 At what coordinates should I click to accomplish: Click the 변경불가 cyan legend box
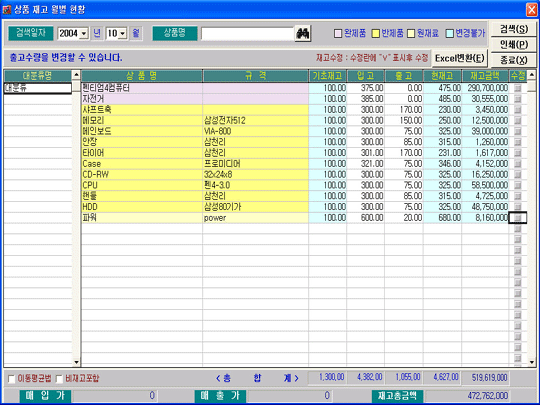coord(449,33)
